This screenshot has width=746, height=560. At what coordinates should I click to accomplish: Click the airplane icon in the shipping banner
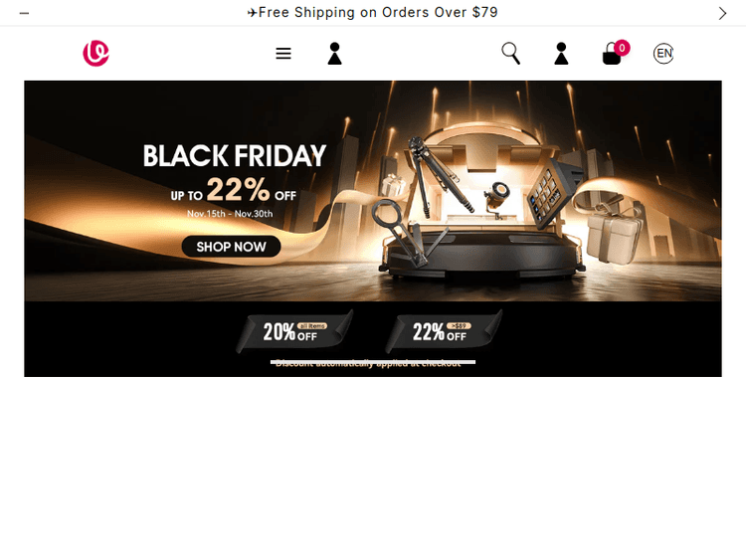[x=253, y=13]
